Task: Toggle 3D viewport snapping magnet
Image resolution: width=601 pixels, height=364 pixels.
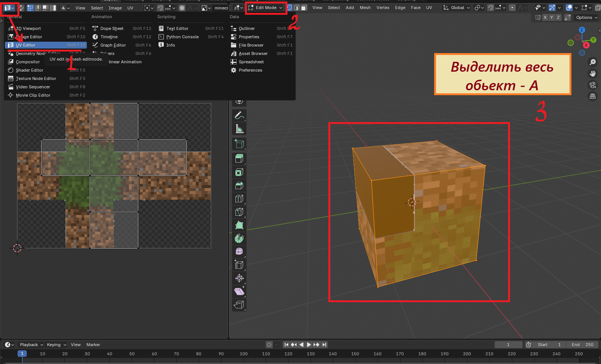Action: click(491, 8)
